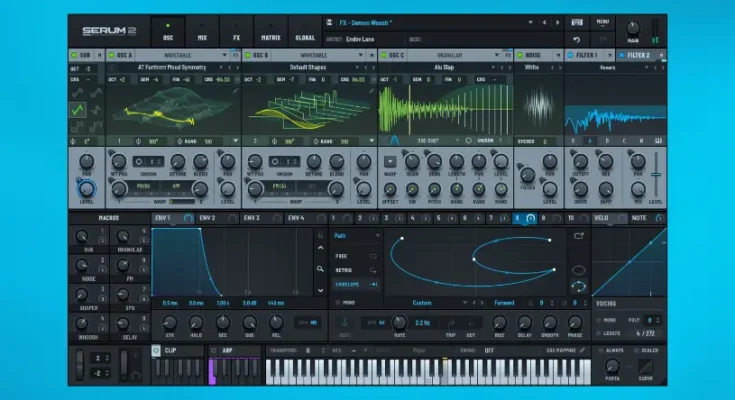This screenshot has width=735, height=400.
Task: Select the ENV 2 tab
Action: (x=208, y=217)
